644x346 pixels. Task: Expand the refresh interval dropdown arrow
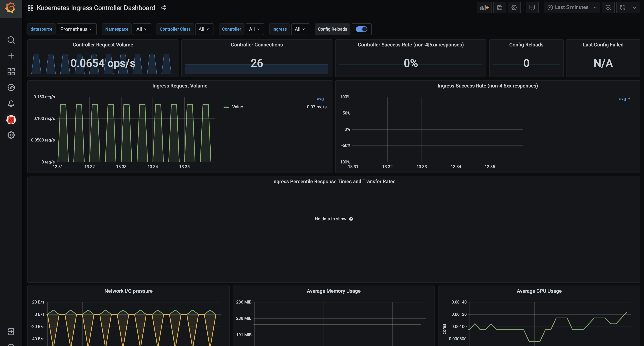[x=634, y=8]
